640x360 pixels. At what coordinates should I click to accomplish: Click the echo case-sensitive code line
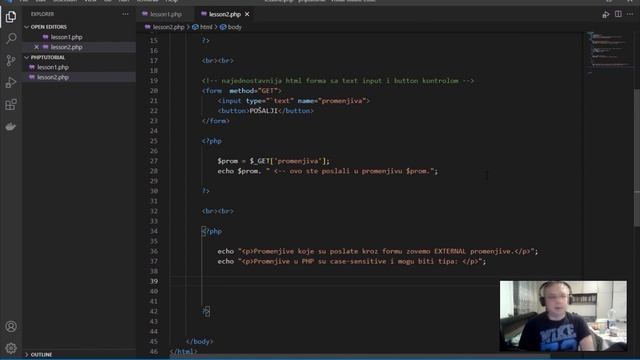click(351, 261)
